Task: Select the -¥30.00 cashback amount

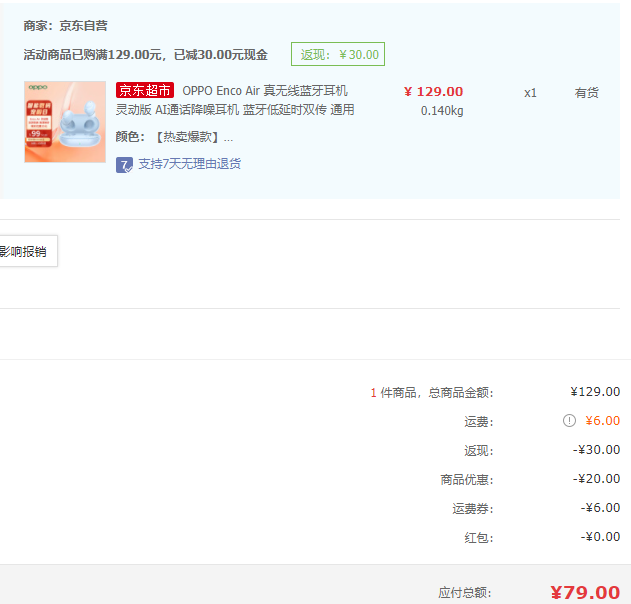Action: point(596,449)
